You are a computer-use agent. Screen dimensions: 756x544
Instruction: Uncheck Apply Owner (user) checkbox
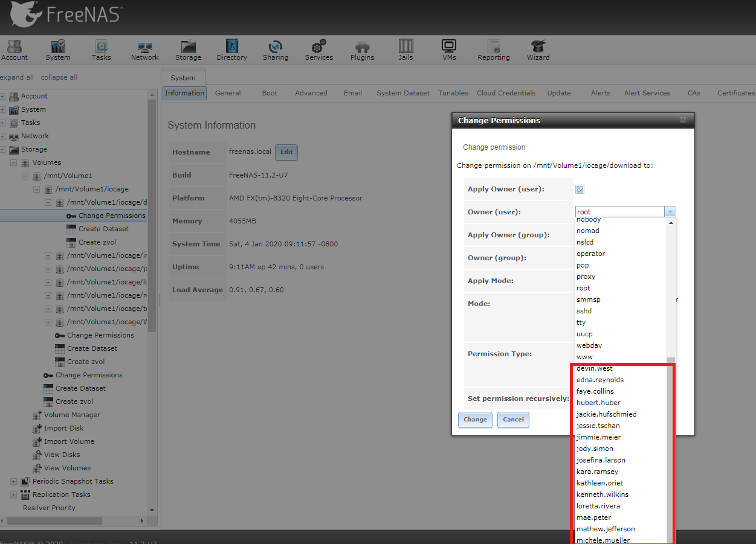click(x=580, y=189)
